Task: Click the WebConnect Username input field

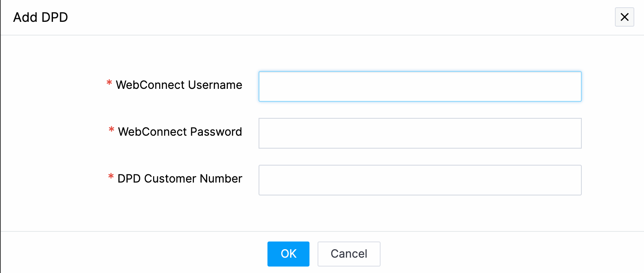Action: point(420,86)
